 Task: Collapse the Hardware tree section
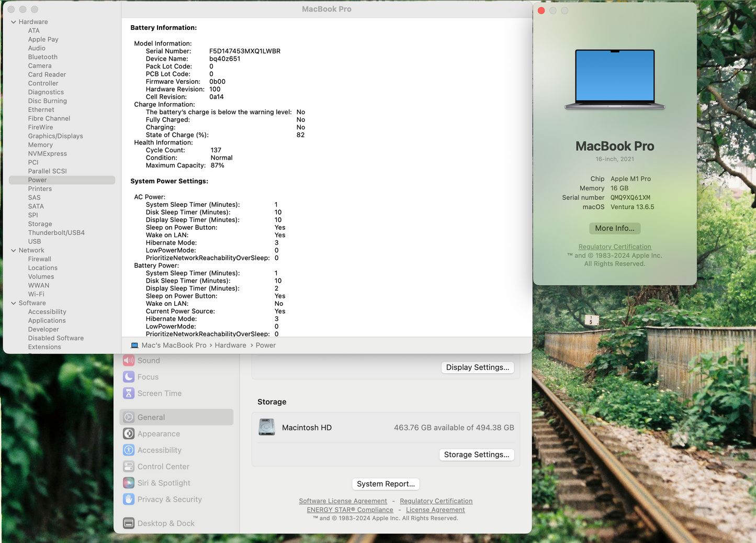pos(14,22)
